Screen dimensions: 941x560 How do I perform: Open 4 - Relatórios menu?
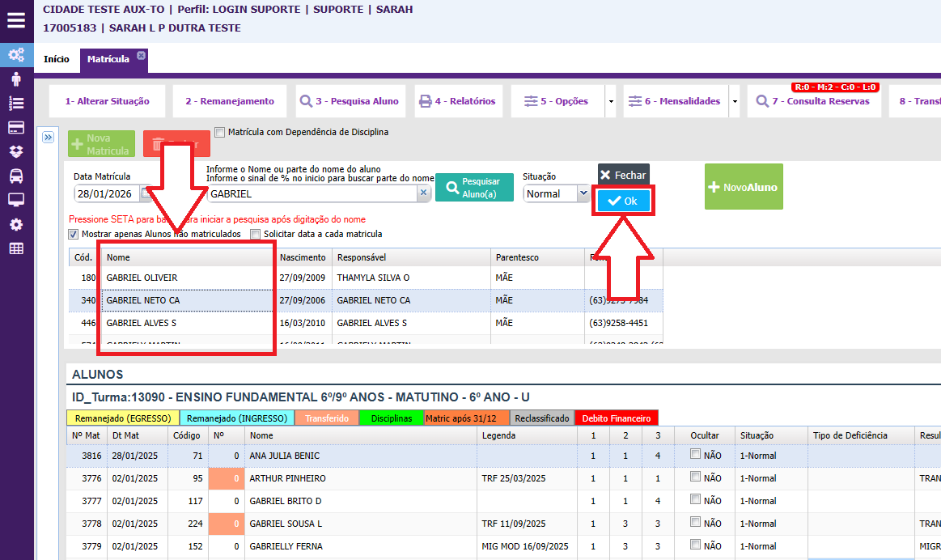[x=457, y=101]
